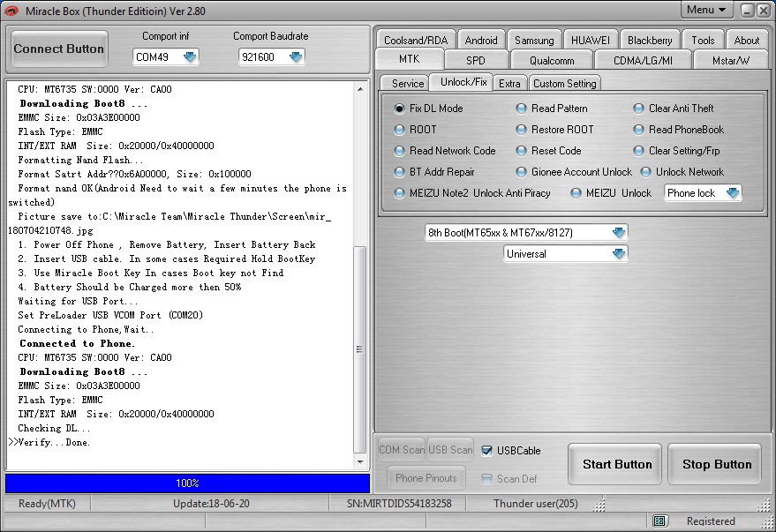Viewport: 776px width, 532px height.
Task: Switch to the Blackberry tab
Action: (x=650, y=40)
